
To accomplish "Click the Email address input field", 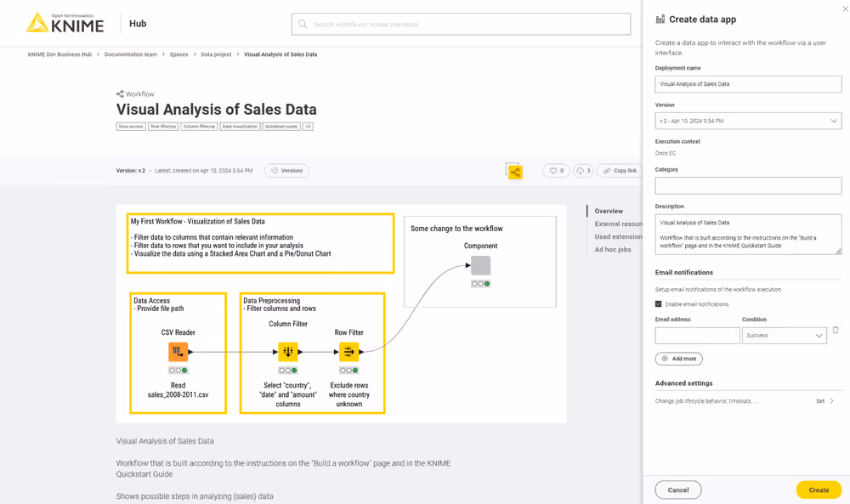I will pyautogui.click(x=697, y=335).
